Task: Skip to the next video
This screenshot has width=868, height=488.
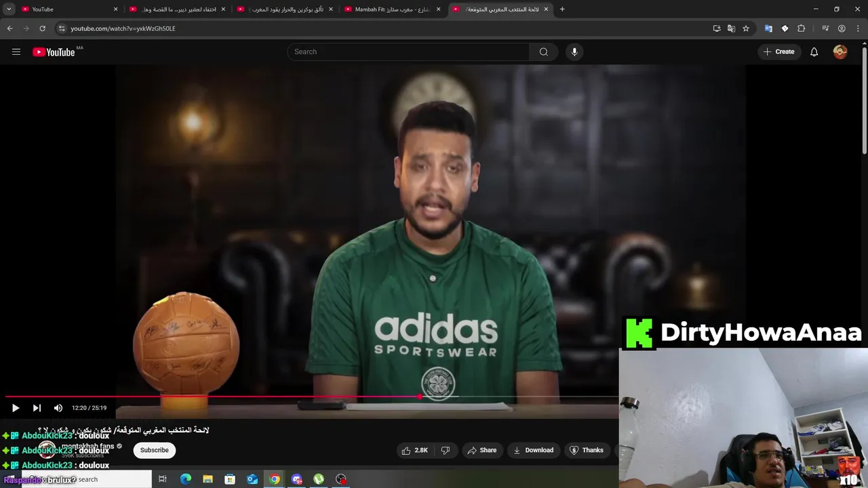Action: click(x=37, y=408)
